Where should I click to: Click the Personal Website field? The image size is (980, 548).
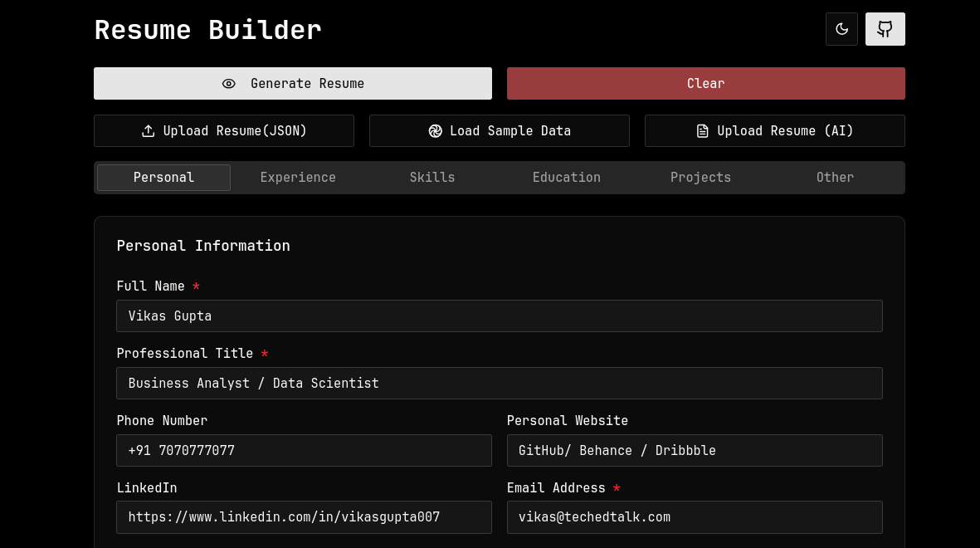[x=695, y=450]
